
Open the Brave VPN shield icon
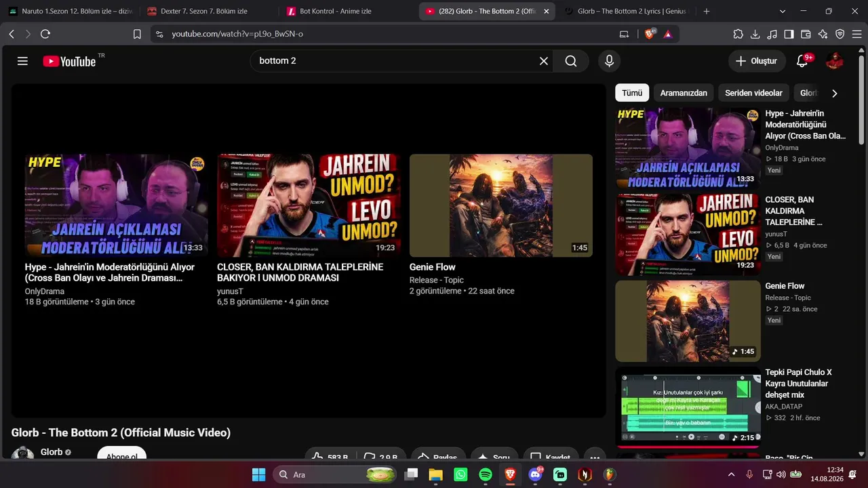(840, 34)
